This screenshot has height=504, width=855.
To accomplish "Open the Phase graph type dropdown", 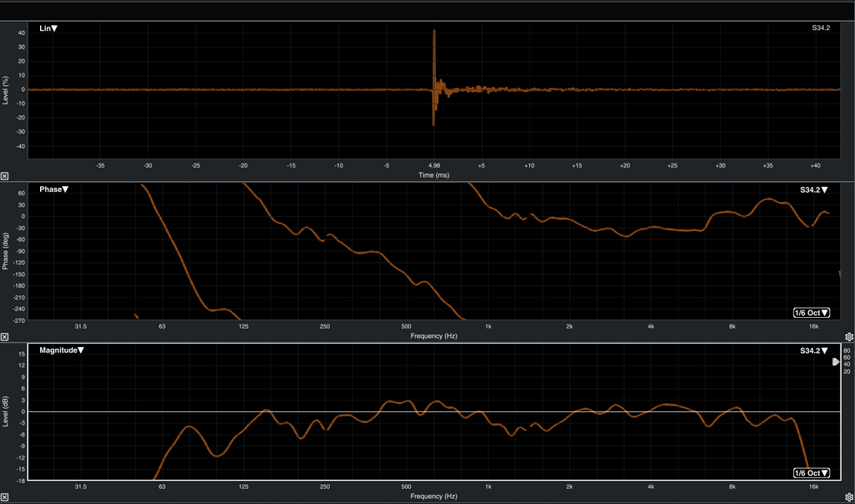I will click(x=54, y=189).
